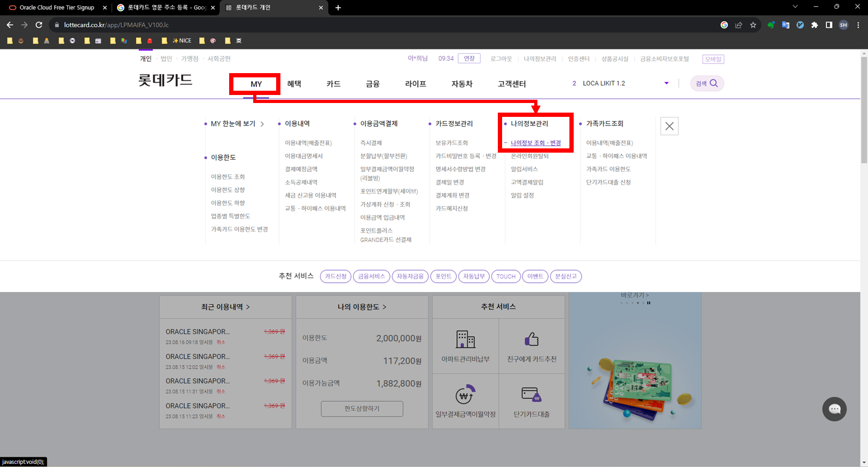This screenshot has height=467, width=868.
Task: Click the 단기카드대출 card icon
Action: (x=531, y=394)
